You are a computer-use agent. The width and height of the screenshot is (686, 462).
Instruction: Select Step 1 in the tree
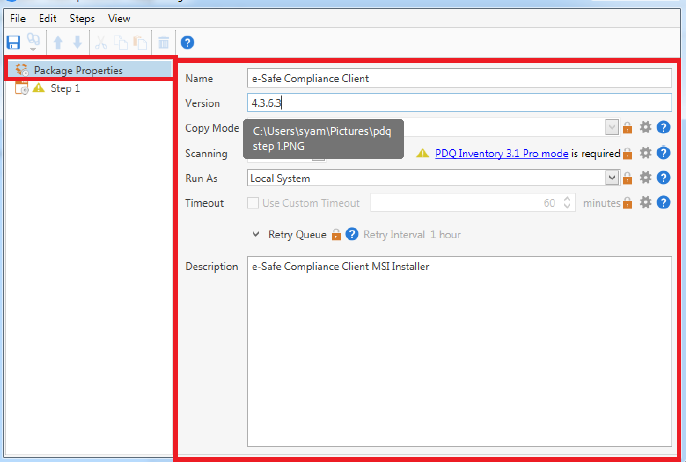[x=65, y=88]
